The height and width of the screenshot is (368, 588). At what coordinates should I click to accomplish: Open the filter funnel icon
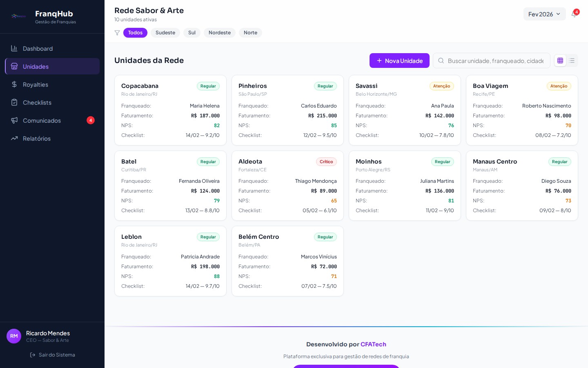click(118, 33)
